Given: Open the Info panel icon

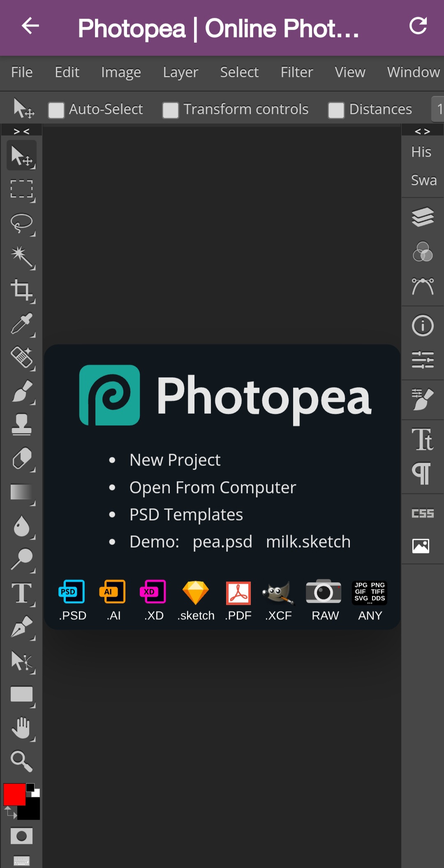Looking at the screenshot, I should point(423,326).
